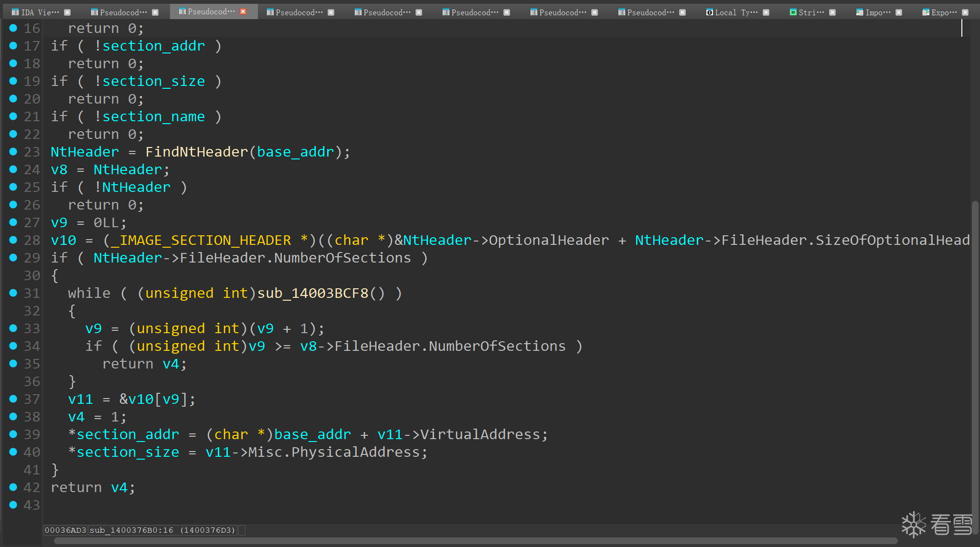Toggle breakpoint dot on line 31
The width and height of the screenshot is (980, 547).
[13, 293]
